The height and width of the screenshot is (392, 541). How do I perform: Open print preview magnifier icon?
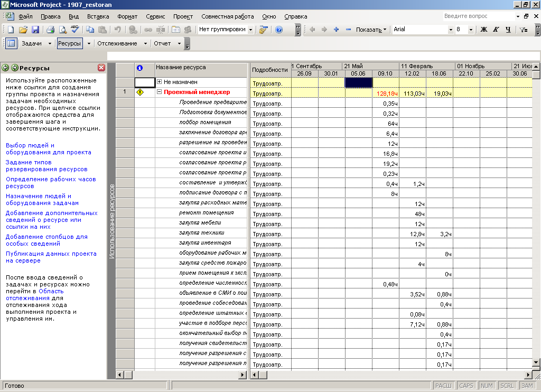[x=62, y=30]
